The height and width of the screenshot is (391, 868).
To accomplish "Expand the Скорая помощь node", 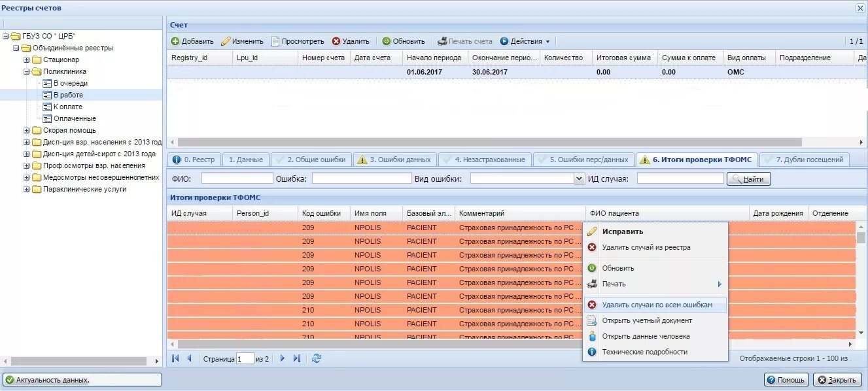I will click(27, 131).
